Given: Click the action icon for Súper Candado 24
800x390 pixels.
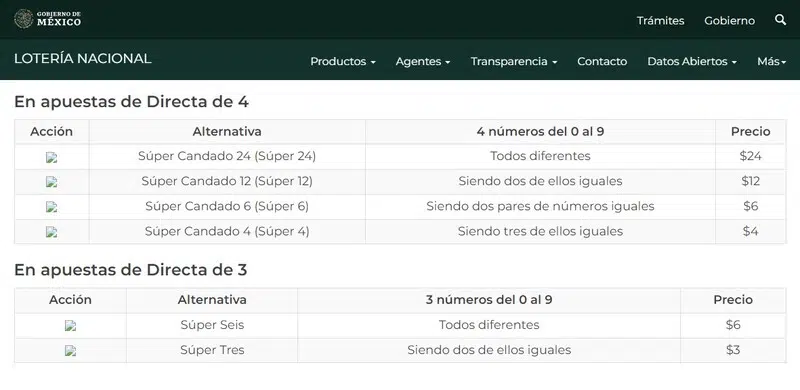Looking at the screenshot, I should 52,157.
